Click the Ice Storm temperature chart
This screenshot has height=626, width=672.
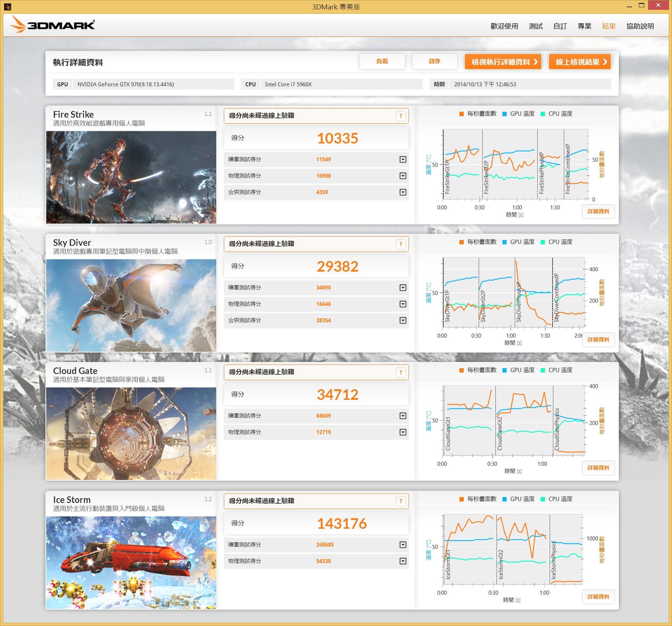513,550
